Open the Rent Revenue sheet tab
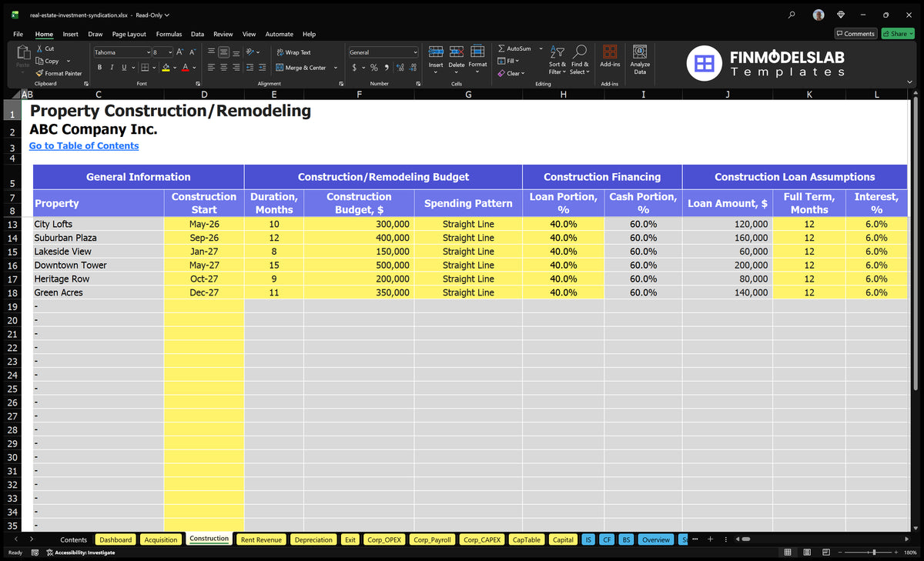Image resolution: width=924 pixels, height=561 pixels. (x=261, y=539)
